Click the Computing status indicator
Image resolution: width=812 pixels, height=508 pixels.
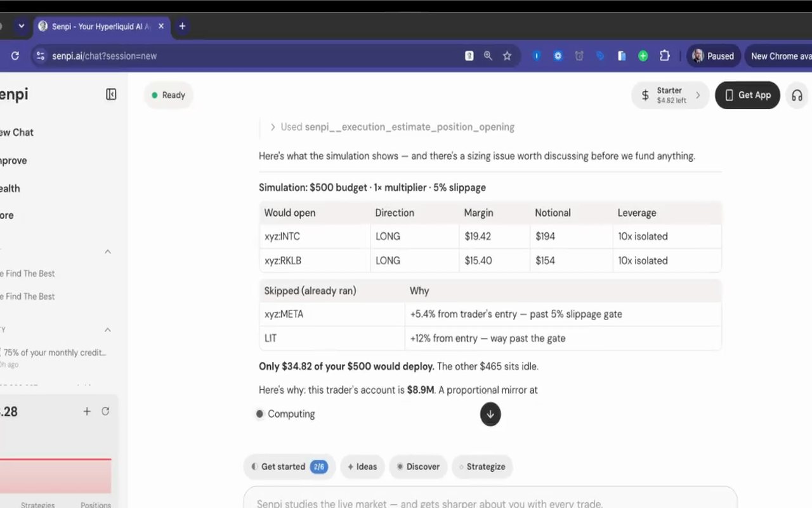point(285,414)
